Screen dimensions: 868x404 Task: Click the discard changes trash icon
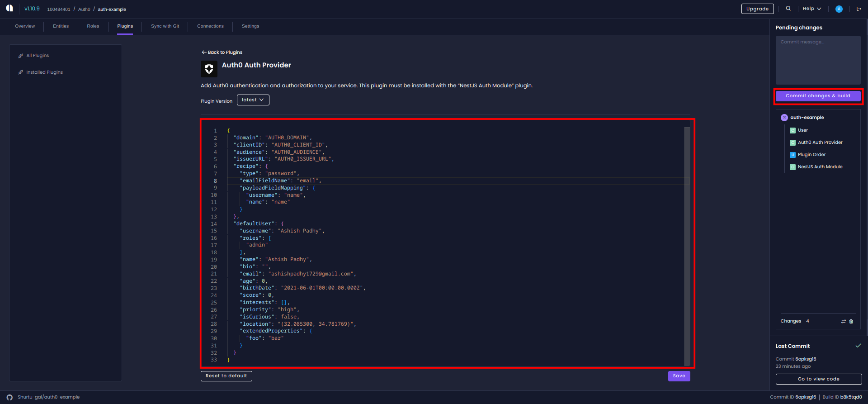point(851,321)
